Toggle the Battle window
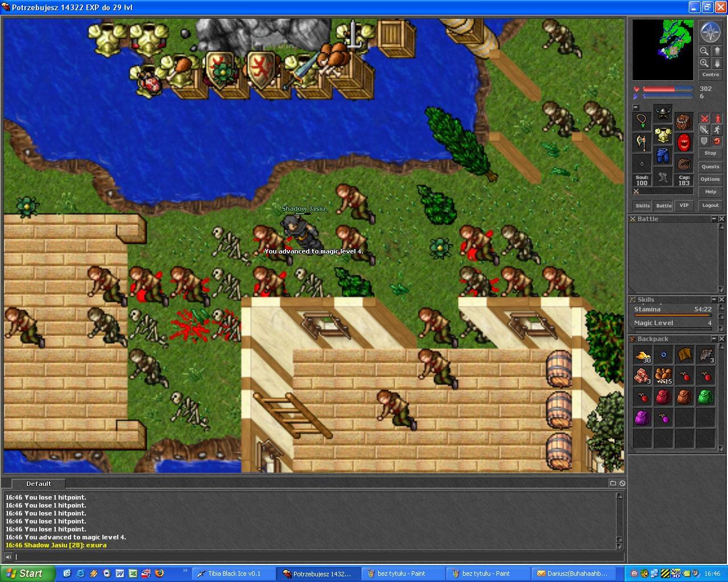728x582 pixels. [664, 206]
